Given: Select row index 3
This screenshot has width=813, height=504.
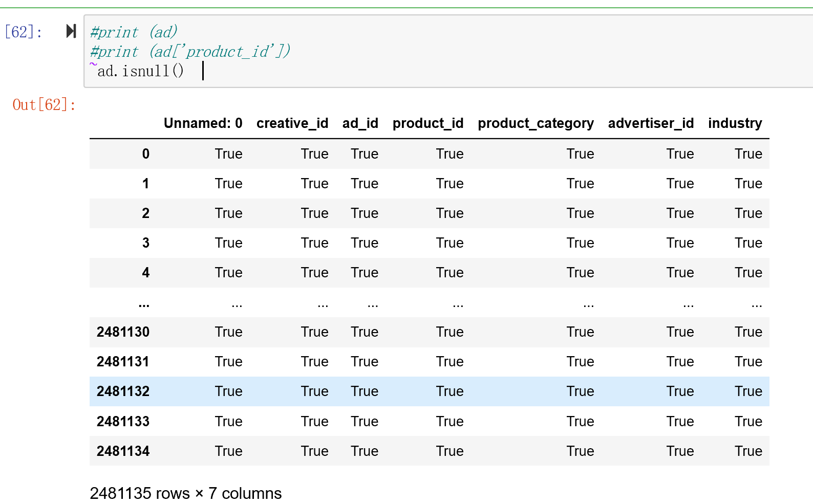Looking at the screenshot, I should 146,243.
